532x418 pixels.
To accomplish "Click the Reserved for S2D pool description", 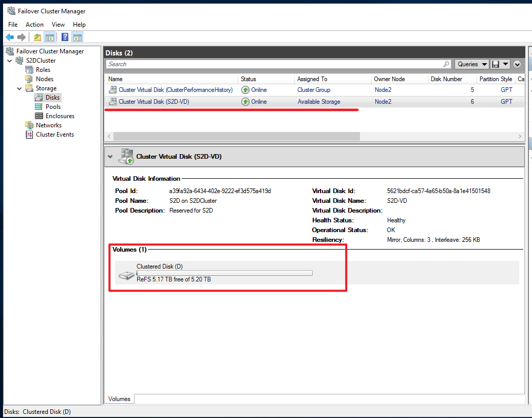I will tap(191, 211).
